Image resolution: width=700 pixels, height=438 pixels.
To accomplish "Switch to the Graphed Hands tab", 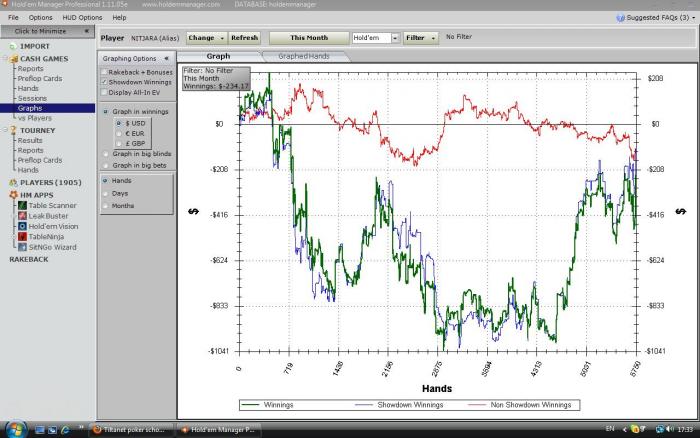I will [x=304, y=56].
